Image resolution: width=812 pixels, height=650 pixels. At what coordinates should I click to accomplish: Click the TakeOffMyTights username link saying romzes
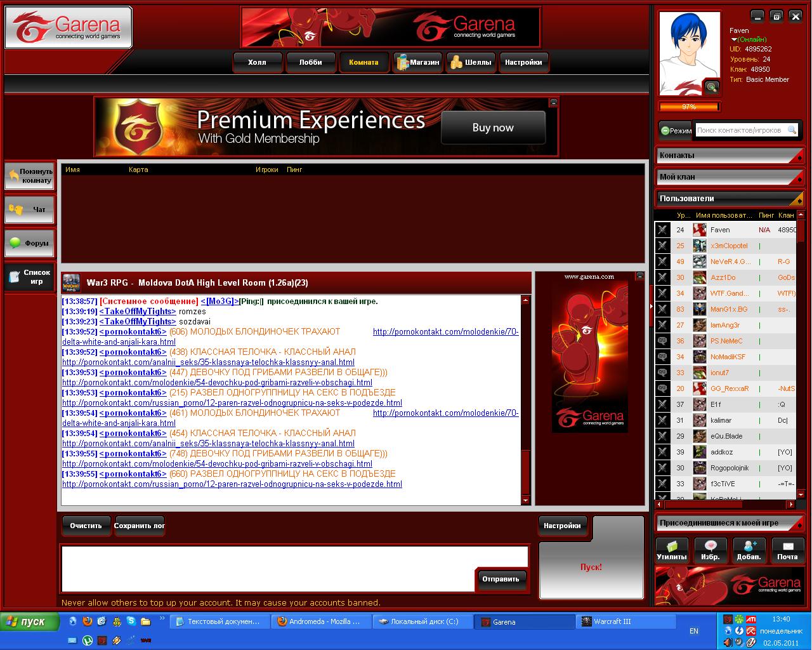(138, 311)
